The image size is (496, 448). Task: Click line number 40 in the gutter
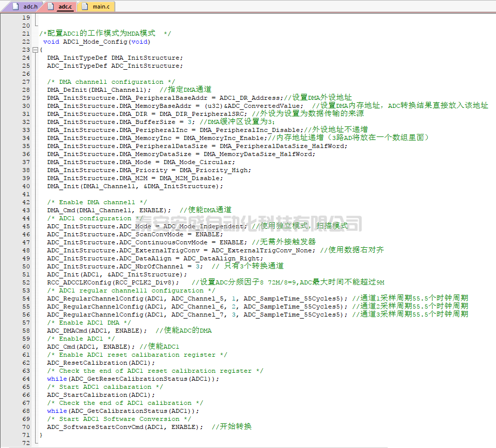pos(26,186)
